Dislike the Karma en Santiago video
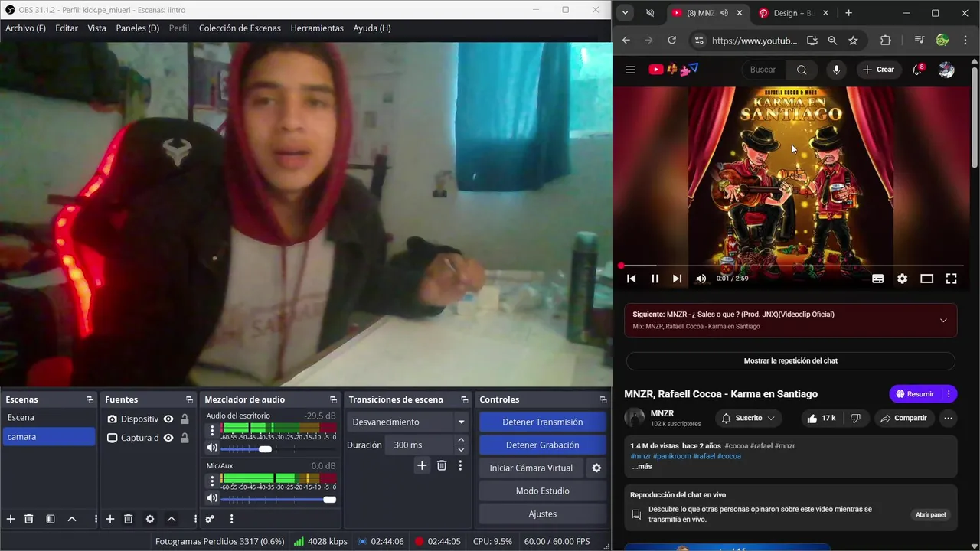 coord(856,418)
